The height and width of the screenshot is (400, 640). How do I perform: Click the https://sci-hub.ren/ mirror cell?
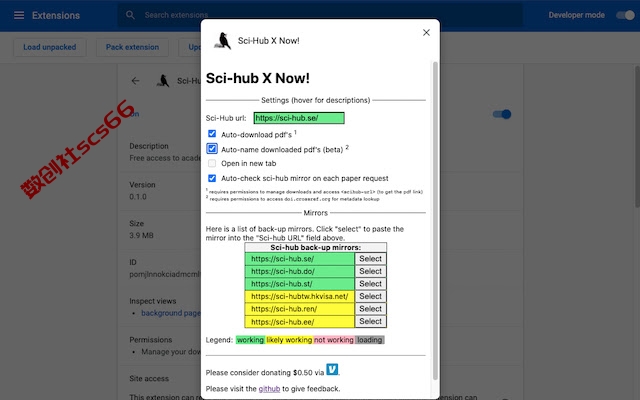(300, 309)
